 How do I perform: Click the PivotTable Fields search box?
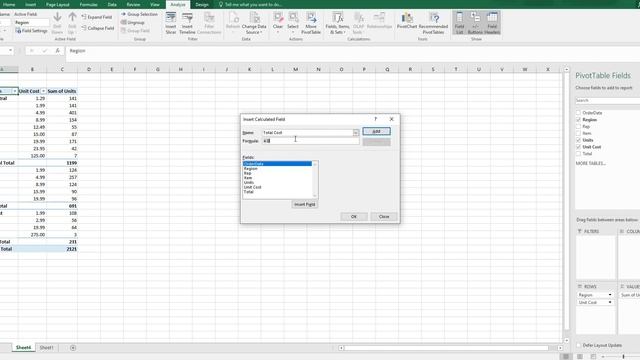[608, 100]
